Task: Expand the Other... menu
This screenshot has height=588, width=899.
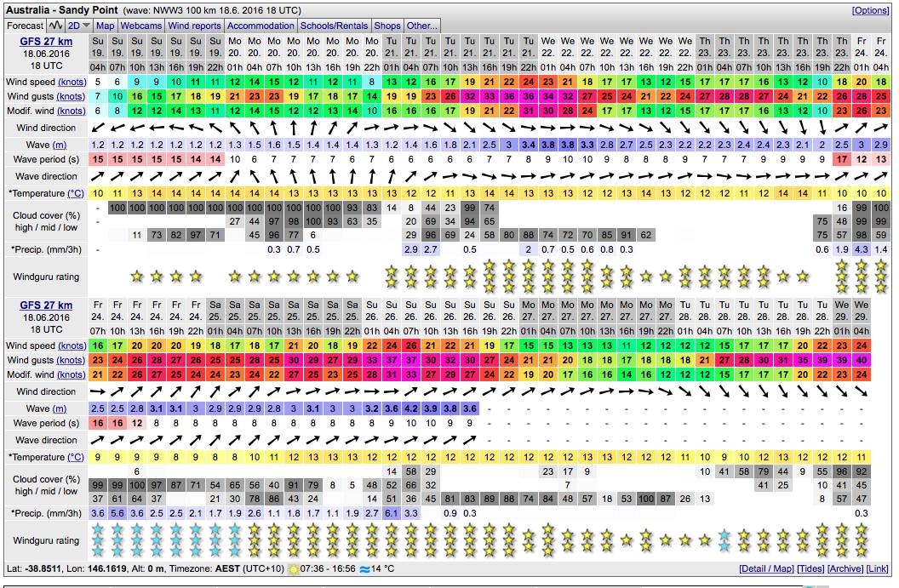Action: [422, 26]
